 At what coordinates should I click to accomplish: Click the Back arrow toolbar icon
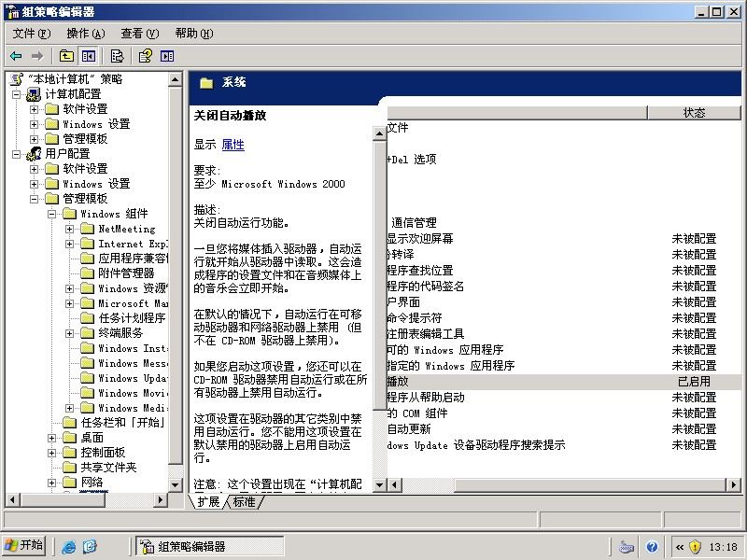click(x=16, y=56)
